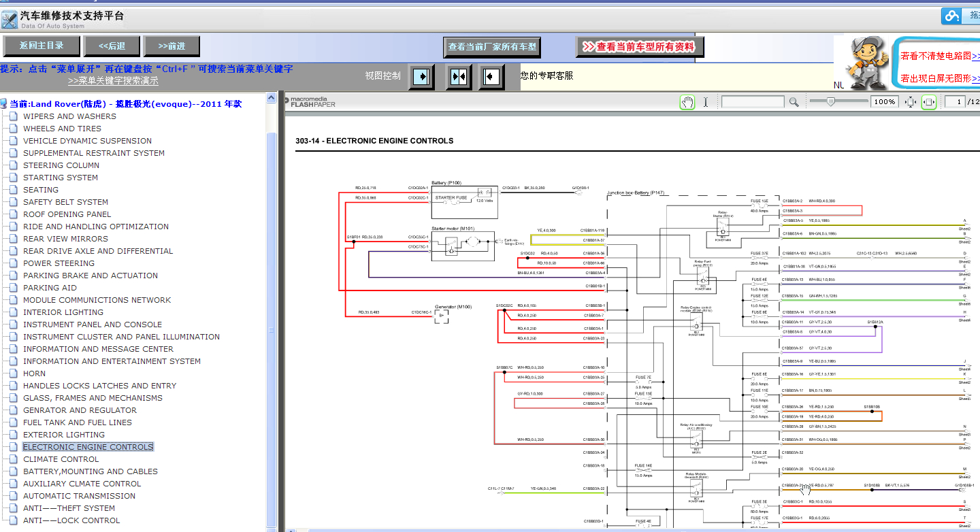Viewport: 980px width, 532px height.
Task: Click the collapse-left view control button
Action: coord(491,77)
